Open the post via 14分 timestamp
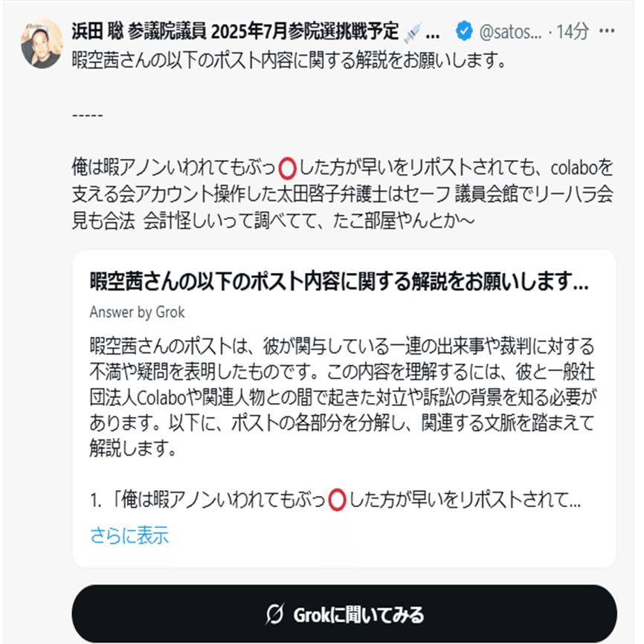644x644 pixels. [573, 32]
